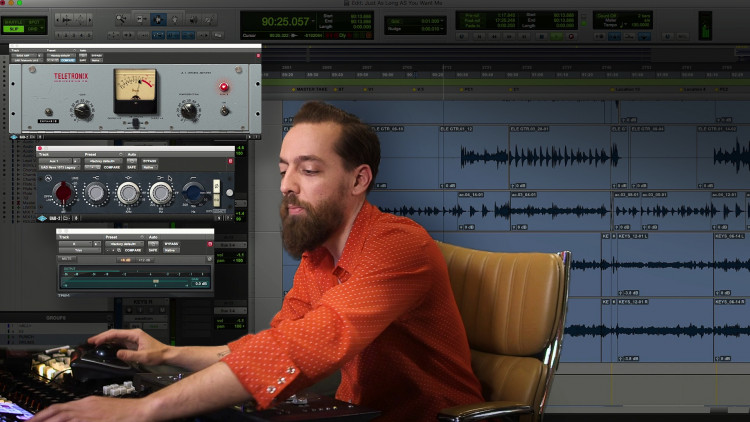Select the +6 dB range in Trim plugin

(x=125, y=260)
